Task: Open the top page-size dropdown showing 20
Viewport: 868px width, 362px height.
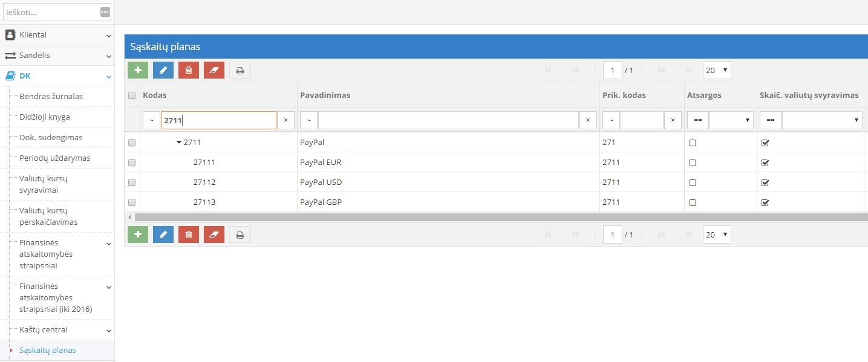Action: [x=717, y=70]
